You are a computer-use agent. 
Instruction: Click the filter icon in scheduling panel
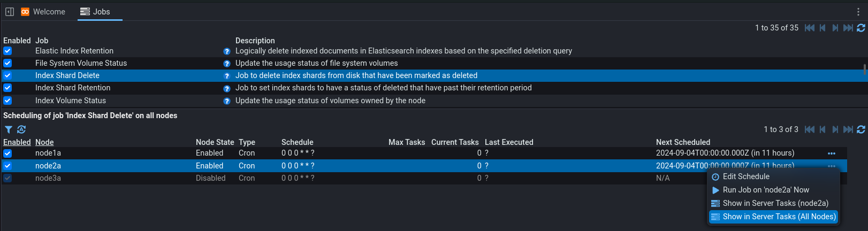9,129
